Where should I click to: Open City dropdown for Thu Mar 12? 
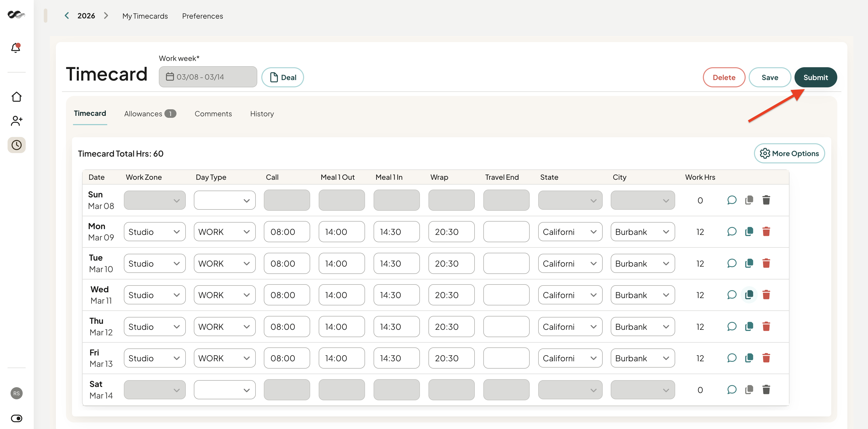point(643,327)
